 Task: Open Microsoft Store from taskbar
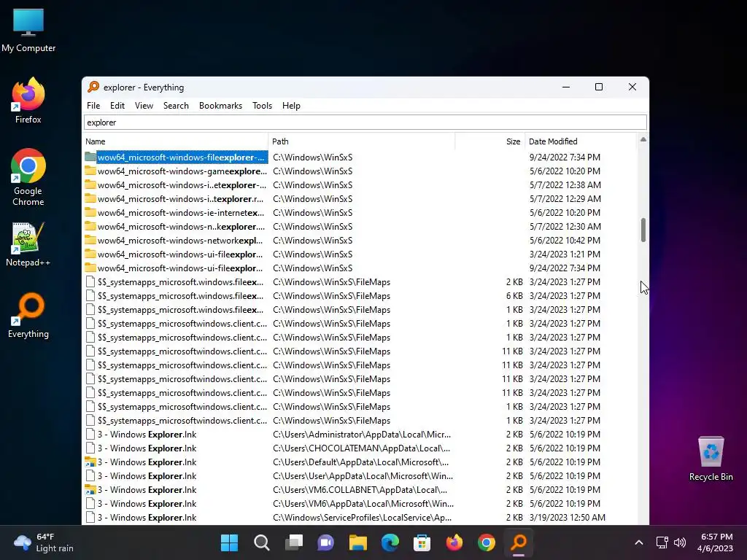[x=422, y=542]
